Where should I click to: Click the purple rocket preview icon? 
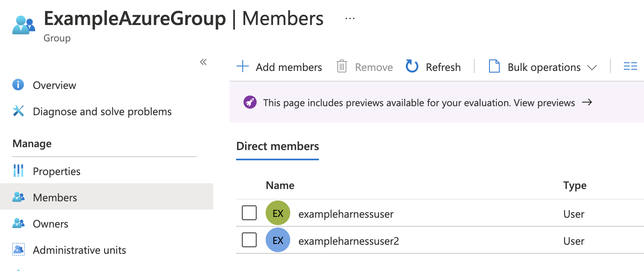tap(250, 102)
